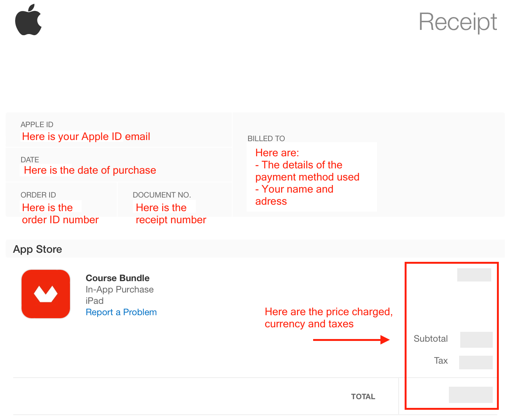Click the receipt number under Document No.
The height and width of the screenshot is (420, 506).
171,214
